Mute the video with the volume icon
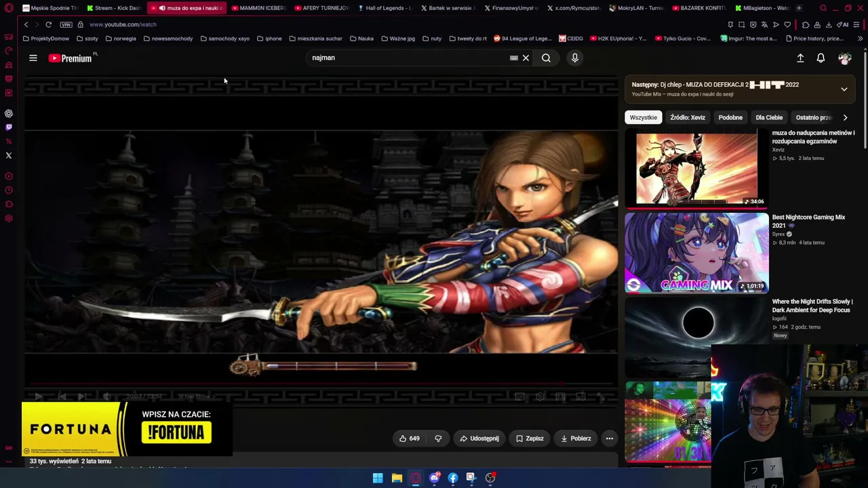 coord(106,396)
